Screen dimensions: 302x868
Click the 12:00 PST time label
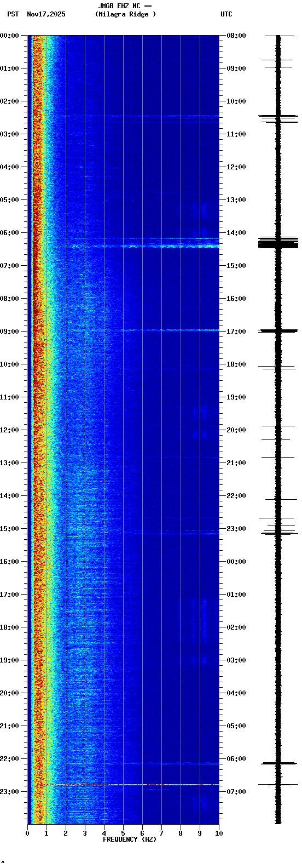click(x=9, y=430)
